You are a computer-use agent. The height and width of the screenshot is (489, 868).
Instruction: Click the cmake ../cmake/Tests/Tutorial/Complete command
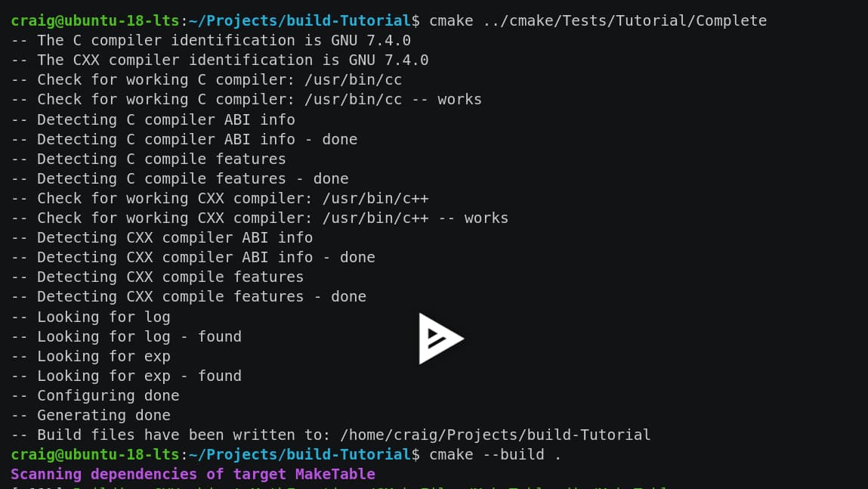598,20
